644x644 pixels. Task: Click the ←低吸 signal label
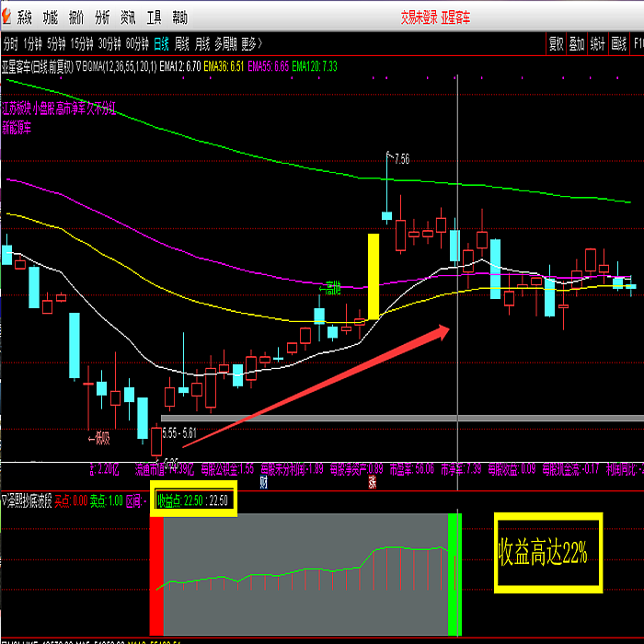pos(99,439)
